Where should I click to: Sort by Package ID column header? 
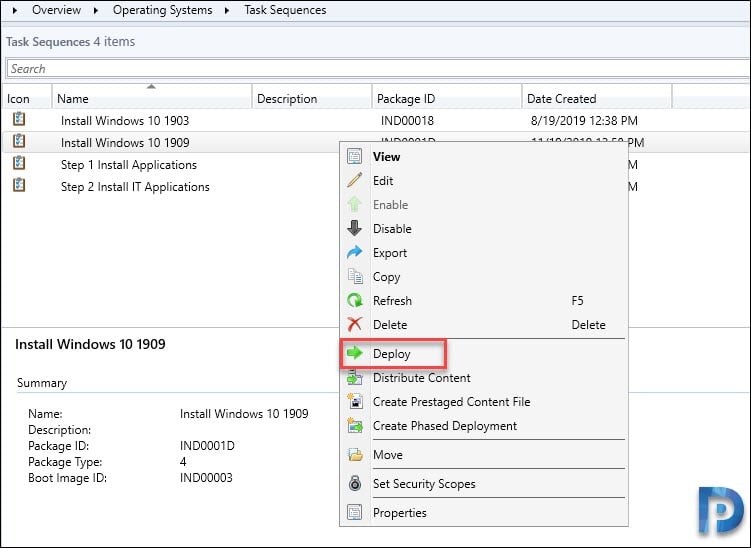point(447,99)
